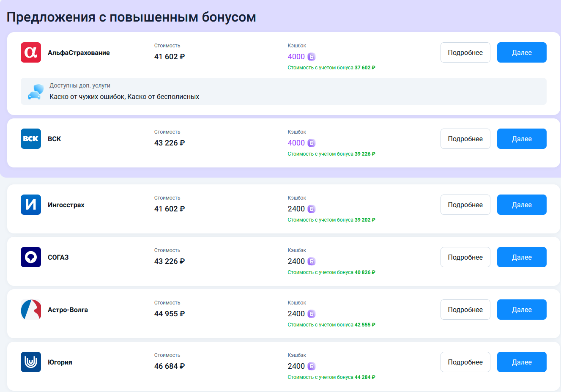
Task: Click the Астро-Волга logo icon
Action: point(31,310)
